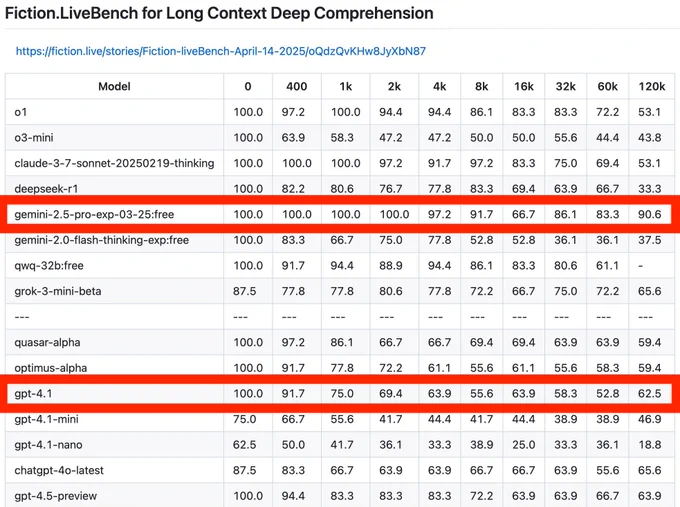
Task: Click 76.7 in the deepseek-r1 row
Action: pos(390,189)
